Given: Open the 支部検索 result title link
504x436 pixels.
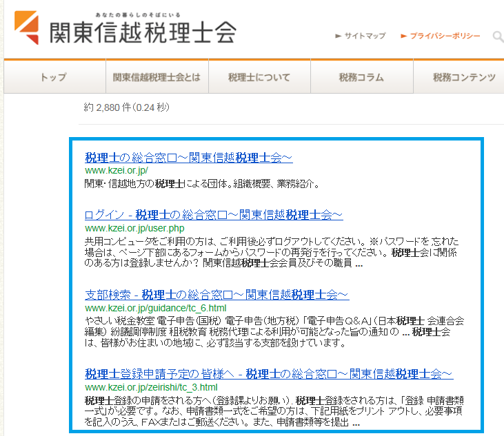Looking at the screenshot, I should click(217, 294).
